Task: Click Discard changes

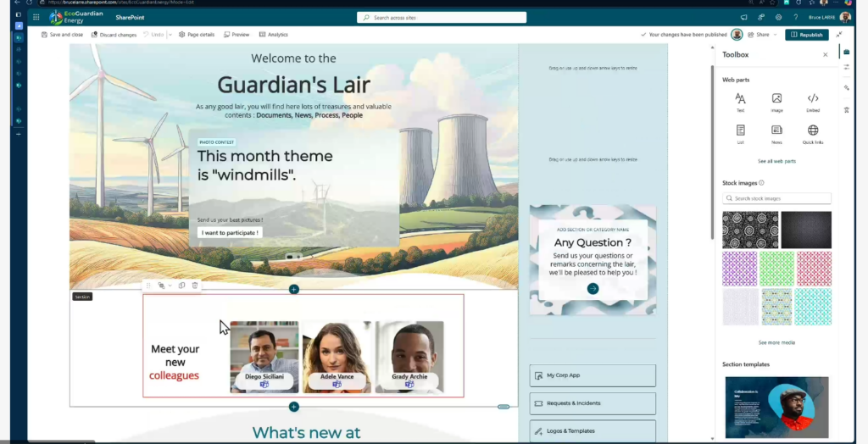Action: 114,35
